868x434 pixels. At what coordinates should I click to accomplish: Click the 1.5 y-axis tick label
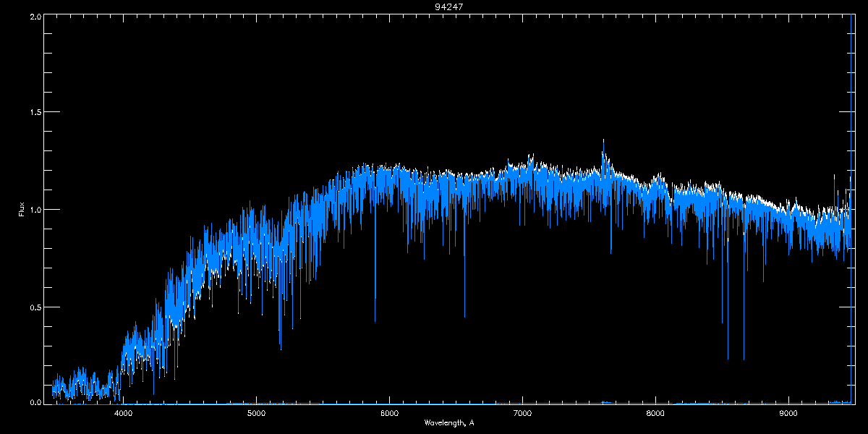tap(34, 113)
